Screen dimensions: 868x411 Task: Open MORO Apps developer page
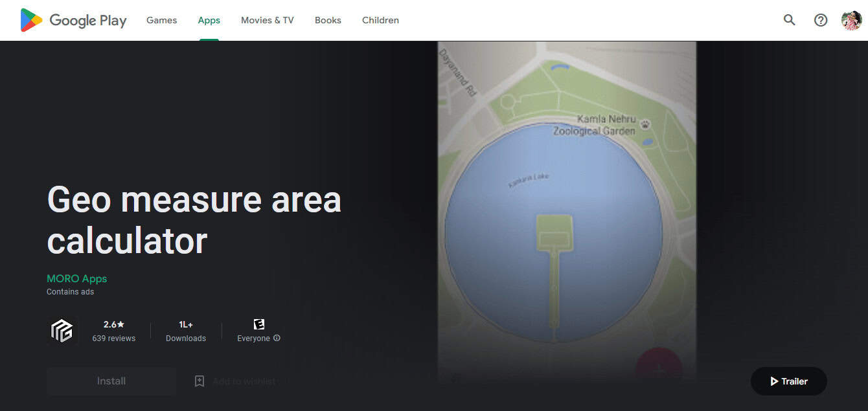[76, 278]
